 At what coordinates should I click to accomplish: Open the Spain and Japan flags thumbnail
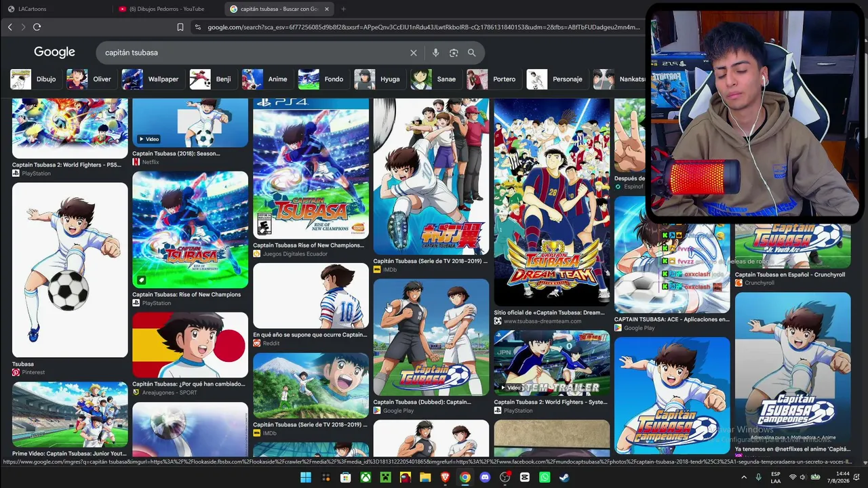[190, 345]
